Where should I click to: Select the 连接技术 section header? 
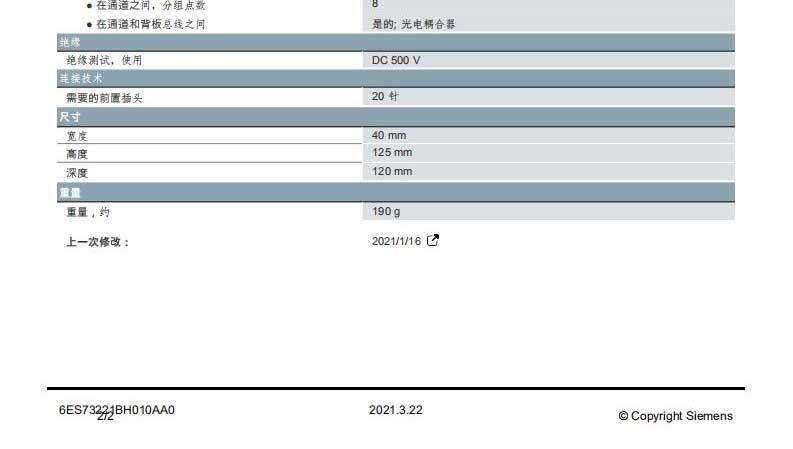click(x=80, y=78)
